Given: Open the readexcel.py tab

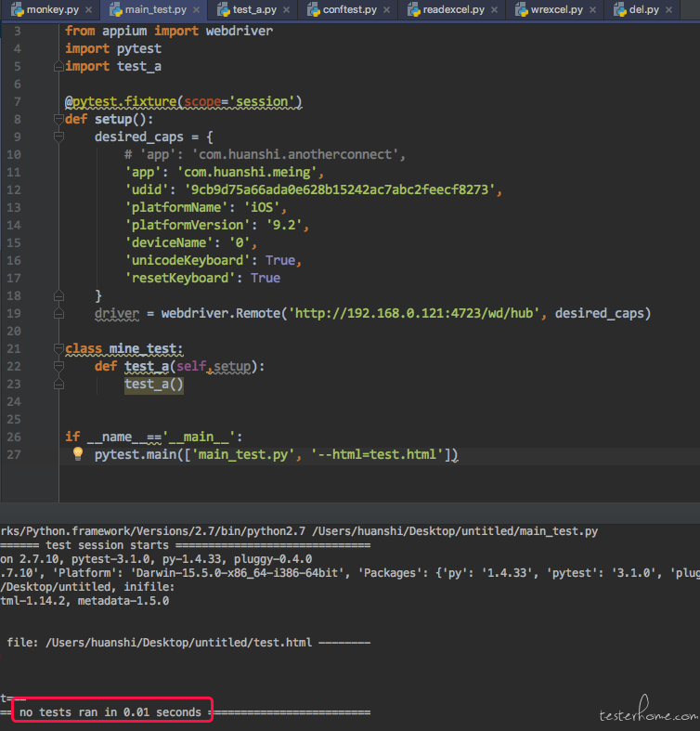Looking at the screenshot, I should pyautogui.click(x=453, y=9).
